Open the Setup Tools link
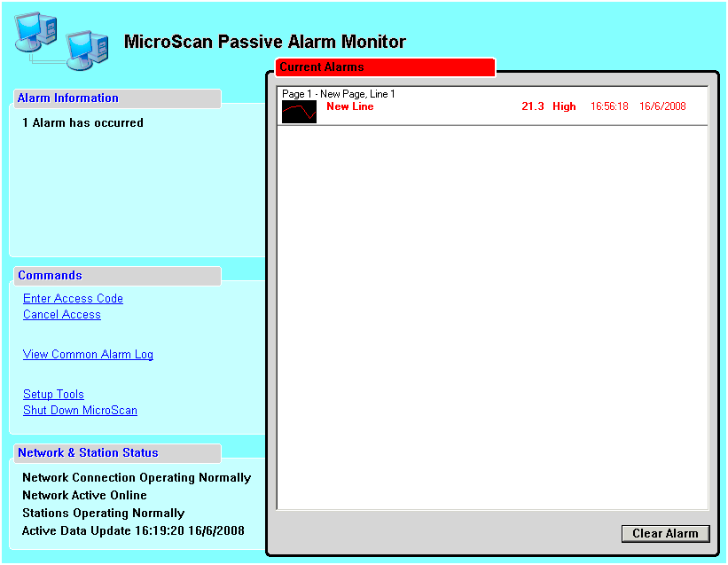 (53, 395)
